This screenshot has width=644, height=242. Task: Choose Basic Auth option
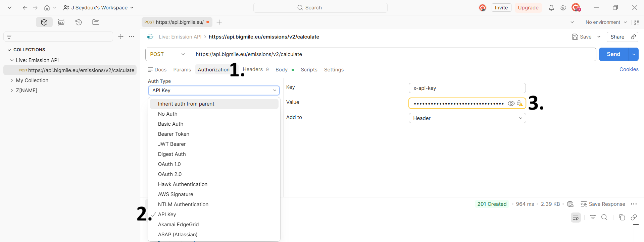coord(214,124)
